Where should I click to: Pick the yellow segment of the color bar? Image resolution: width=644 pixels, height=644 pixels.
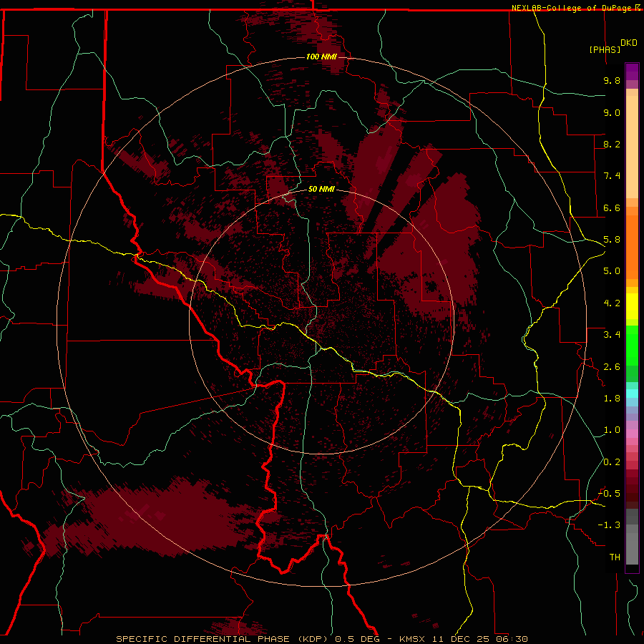(632, 306)
